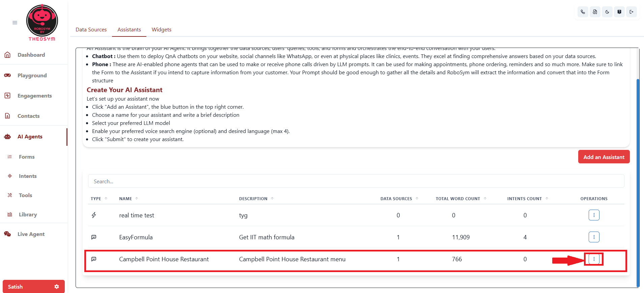
Task: Click the Contacts file icon
Action: 7,116
